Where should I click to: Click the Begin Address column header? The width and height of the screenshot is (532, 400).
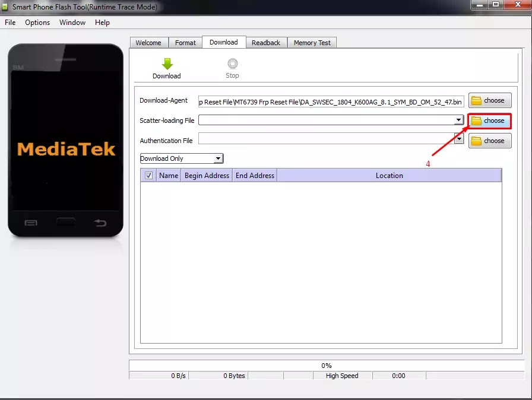[x=207, y=175]
